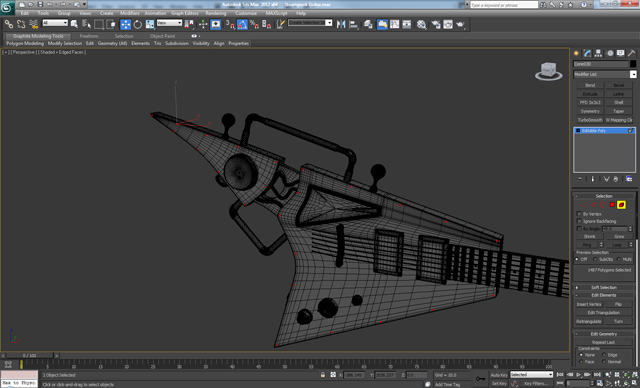Open the Create Selection Set dropdown

point(310,23)
